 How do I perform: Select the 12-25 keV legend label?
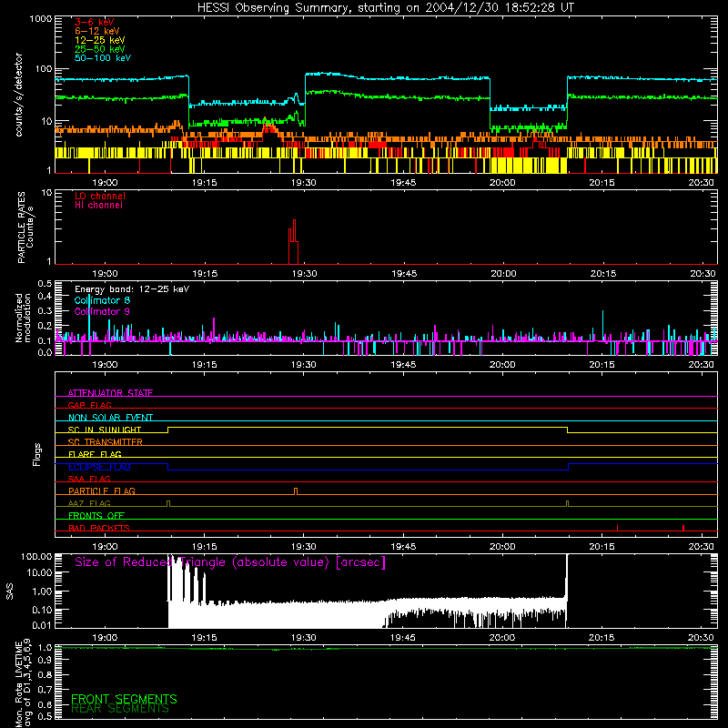100,40
